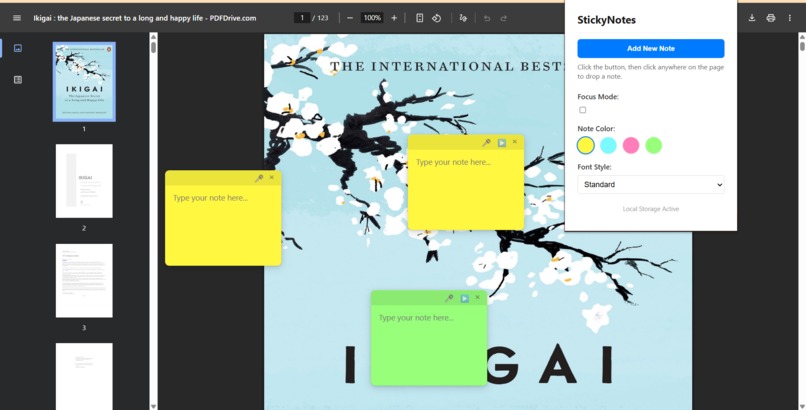Image resolution: width=806 pixels, height=410 pixels.
Task: Print the PDF document
Action: click(x=771, y=18)
